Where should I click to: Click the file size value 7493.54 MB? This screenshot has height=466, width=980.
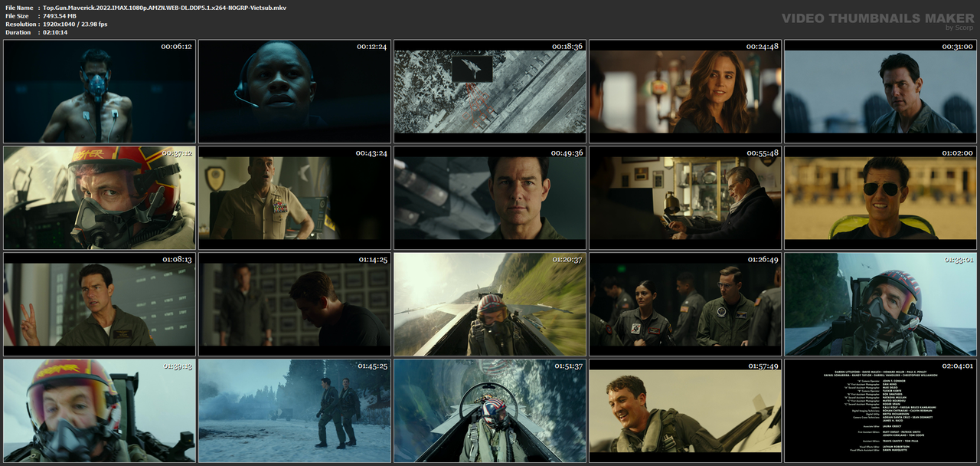60,15
